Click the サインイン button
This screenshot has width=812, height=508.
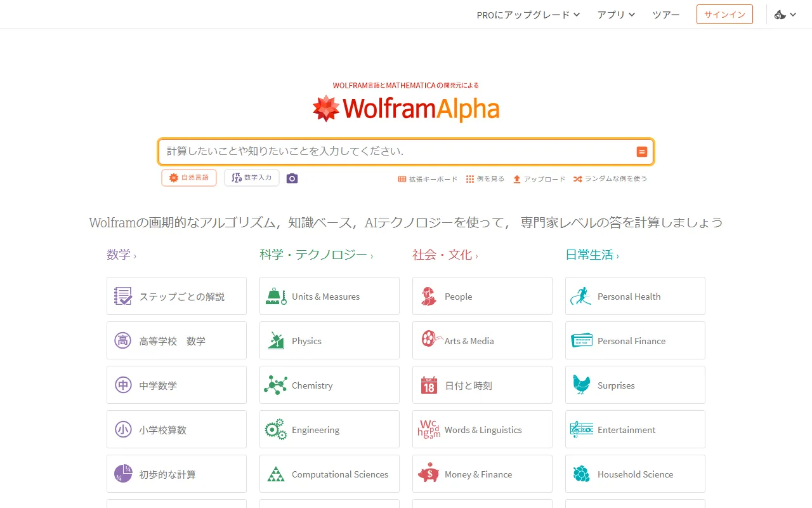(724, 14)
